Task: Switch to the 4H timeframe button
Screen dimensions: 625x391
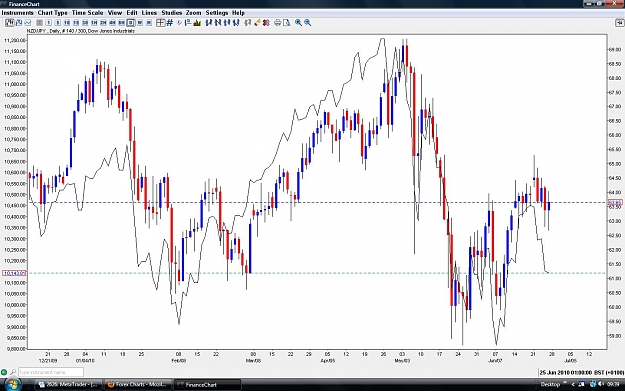Action: tap(112, 23)
